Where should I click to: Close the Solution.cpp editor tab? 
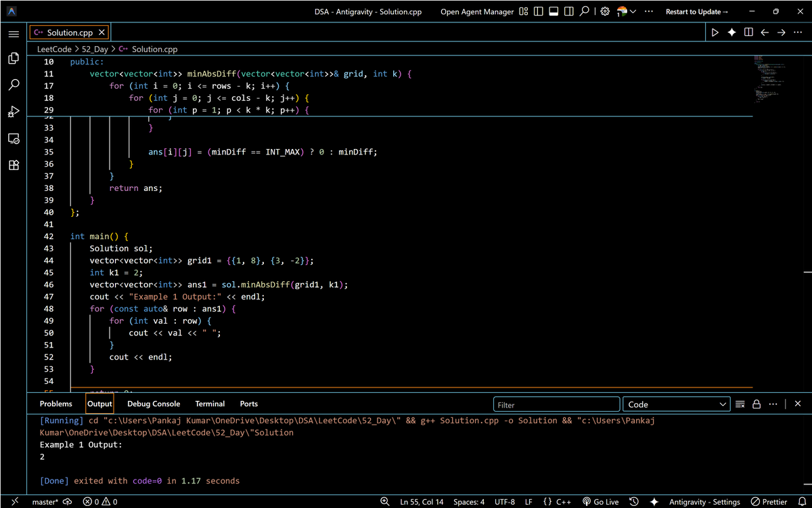[x=101, y=33]
